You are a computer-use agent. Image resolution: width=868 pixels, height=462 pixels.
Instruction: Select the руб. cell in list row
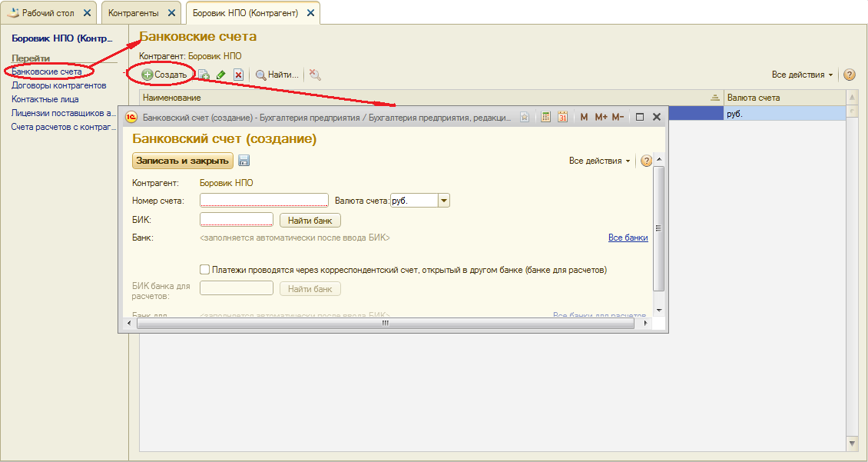pyautogui.click(x=784, y=114)
